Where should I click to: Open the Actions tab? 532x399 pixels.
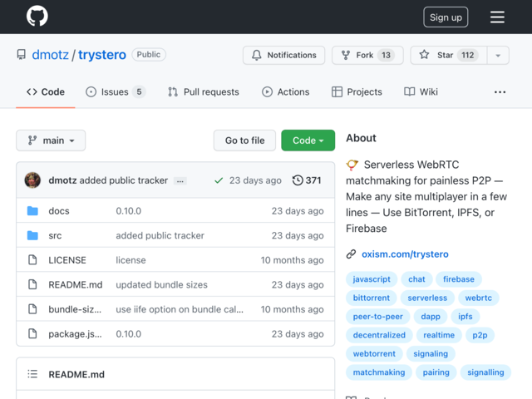click(286, 92)
